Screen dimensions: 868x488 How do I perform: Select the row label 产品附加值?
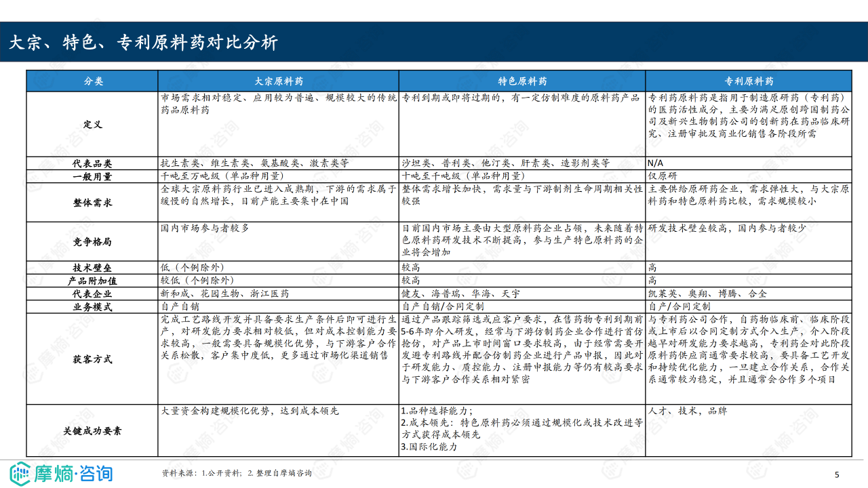click(x=93, y=281)
